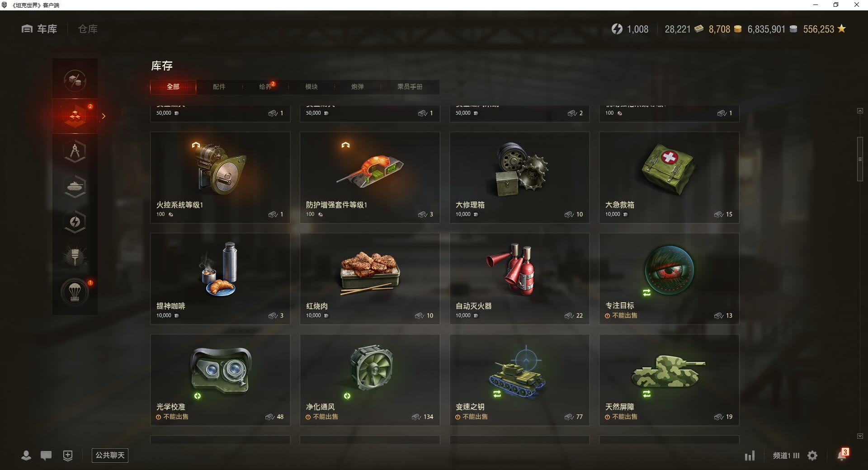Click the lightning bolt boosters sidebar icon

point(75,222)
